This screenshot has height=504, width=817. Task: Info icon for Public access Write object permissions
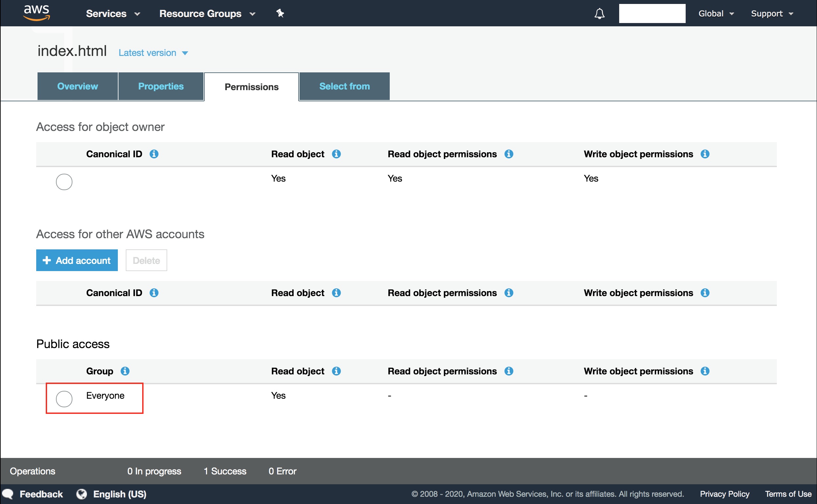[705, 371]
